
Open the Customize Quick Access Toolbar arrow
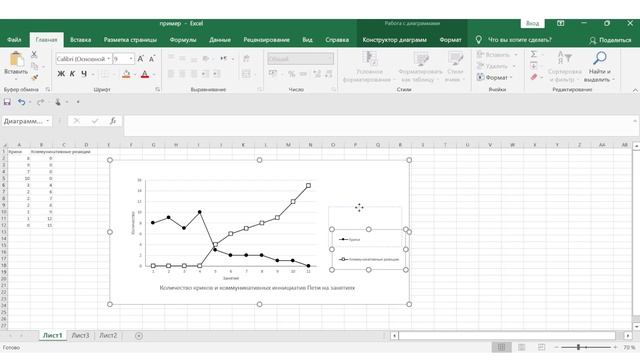[78, 102]
